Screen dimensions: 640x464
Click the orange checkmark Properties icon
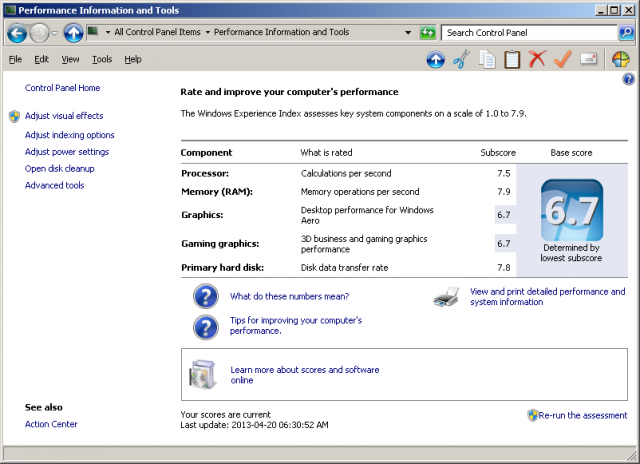(562, 60)
